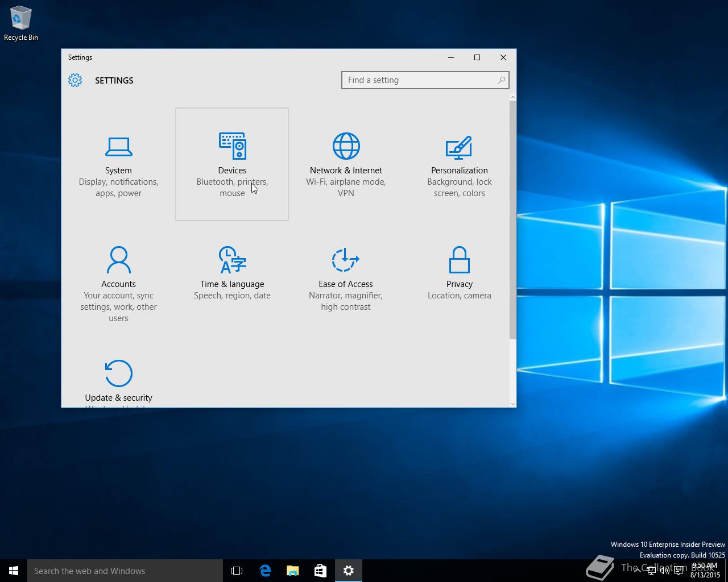This screenshot has width=728, height=582.
Task: Open Task View from the taskbar
Action: pyautogui.click(x=237, y=571)
